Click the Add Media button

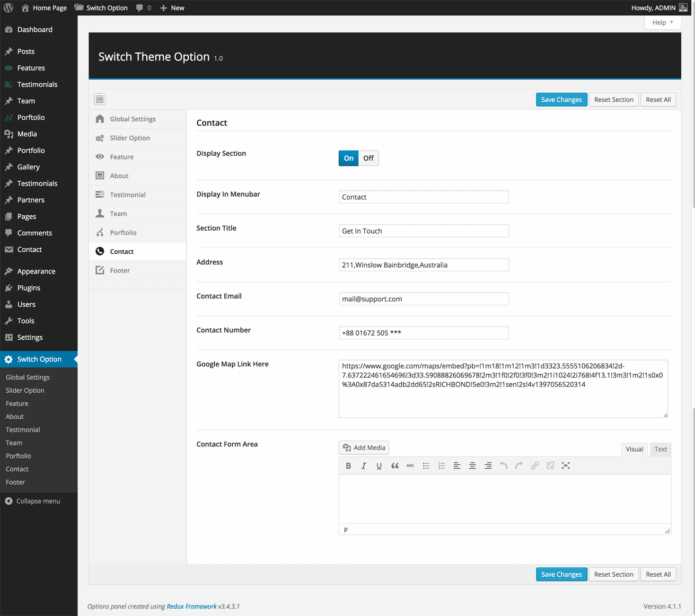pos(364,447)
